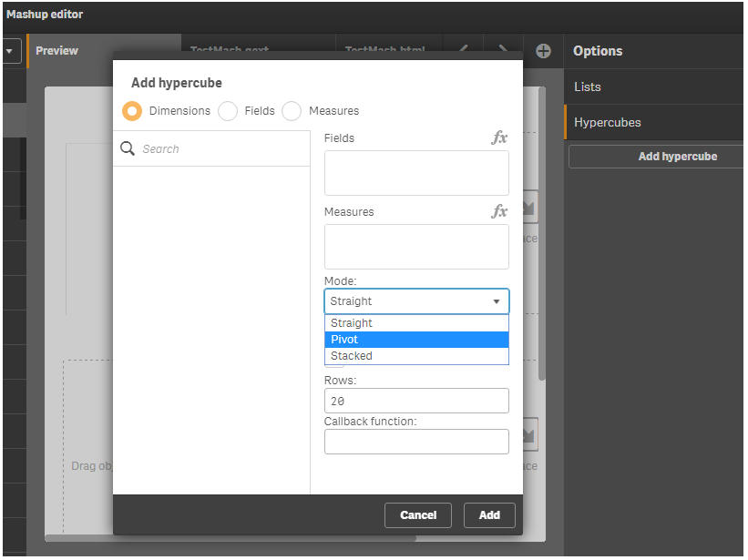Click the magnifier search icon
The image size is (748, 560).
pyautogui.click(x=128, y=148)
